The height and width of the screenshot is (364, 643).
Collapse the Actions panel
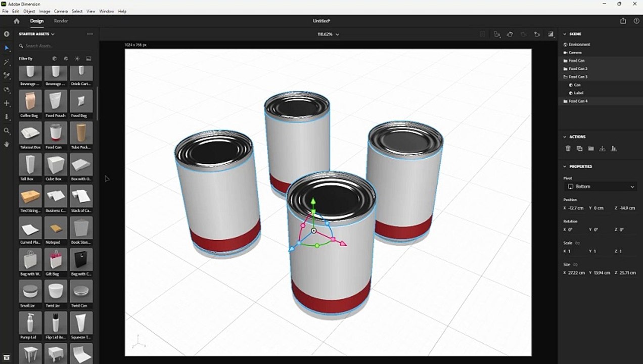coord(565,136)
